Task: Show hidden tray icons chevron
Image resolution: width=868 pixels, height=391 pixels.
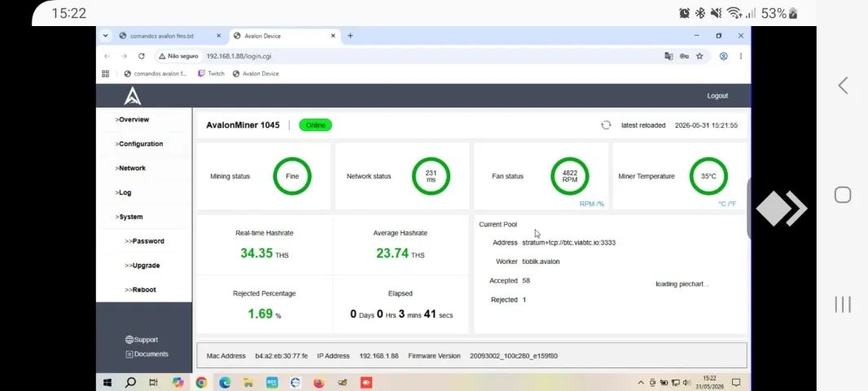Action: (641, 382)
